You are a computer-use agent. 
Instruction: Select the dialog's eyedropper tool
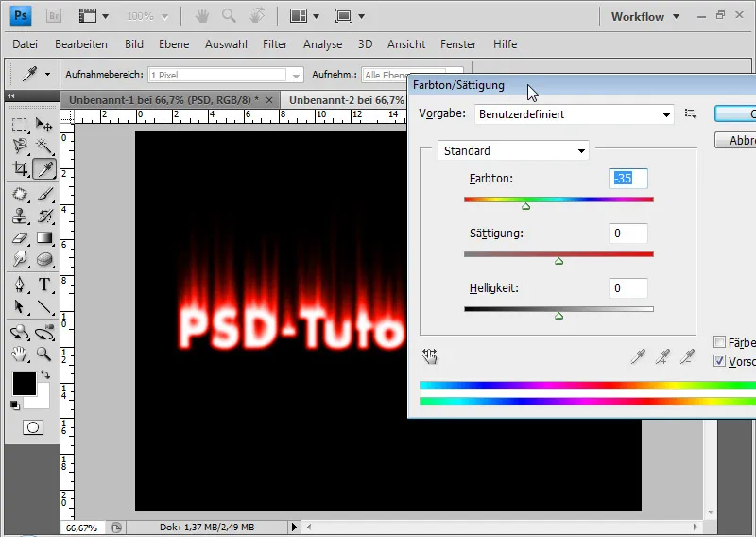[638, 357]
